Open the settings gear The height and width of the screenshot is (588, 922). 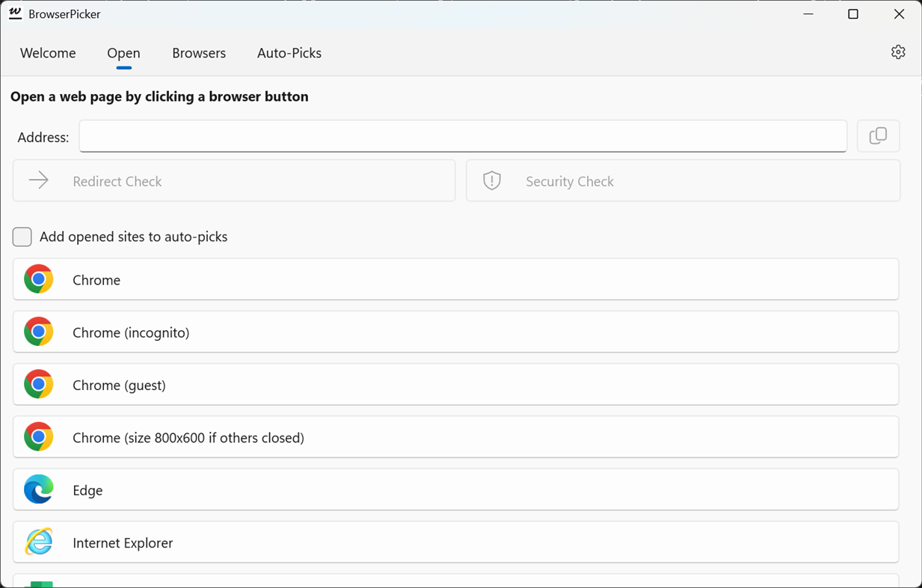(x=897, y=52)
